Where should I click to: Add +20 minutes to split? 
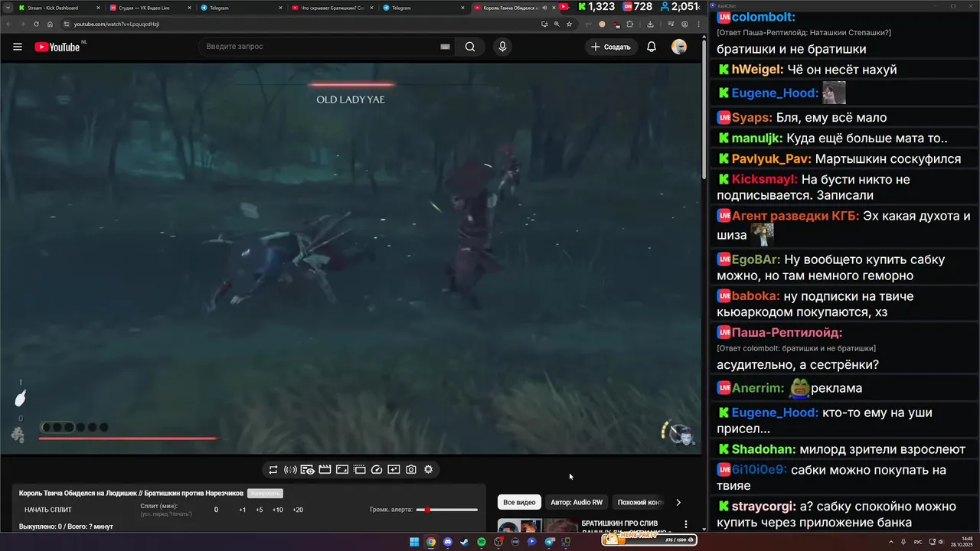(x=297, y=510)
